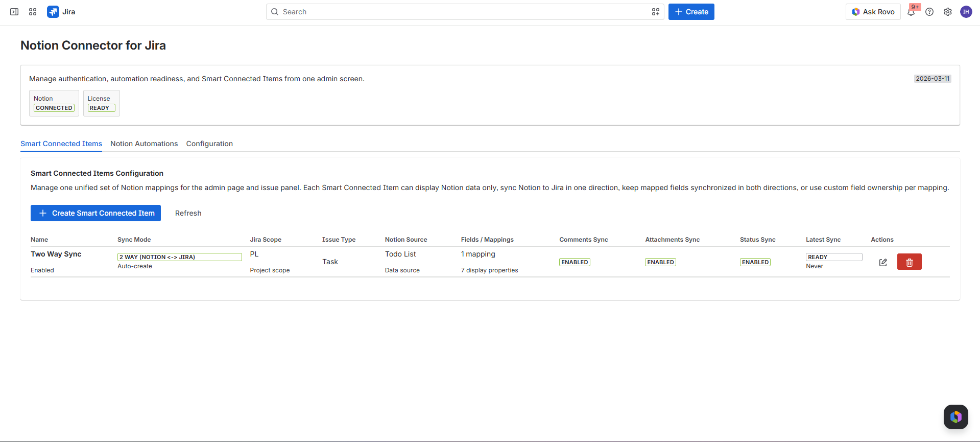Click the Notion Connector for Jira heading

click(x=93, y=45)
